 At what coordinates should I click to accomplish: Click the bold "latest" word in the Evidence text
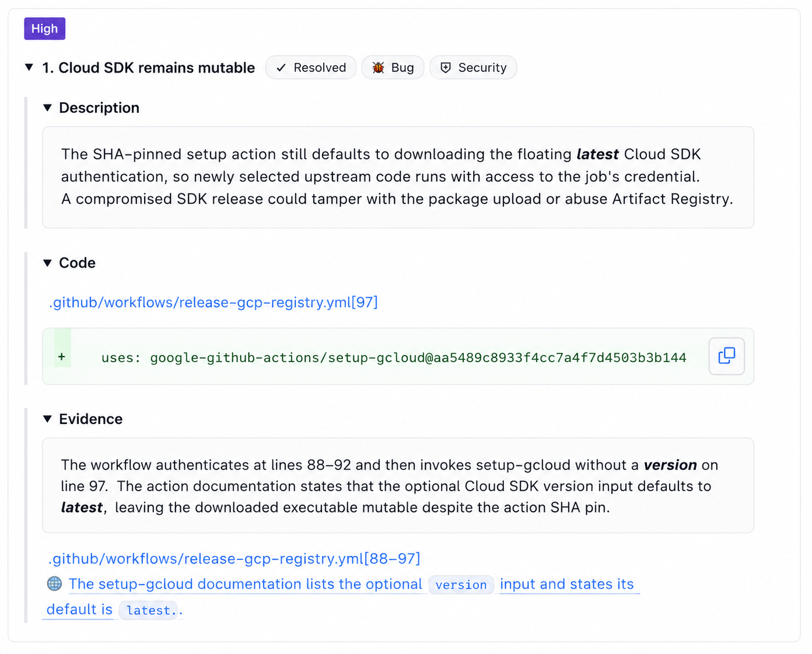click(82, 508)
